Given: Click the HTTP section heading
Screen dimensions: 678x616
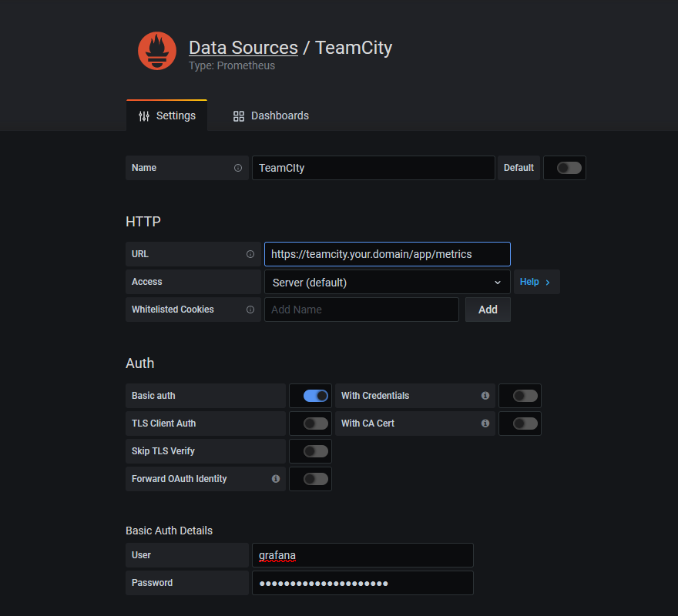Looking at the screenshot, I should click(143, 221).
